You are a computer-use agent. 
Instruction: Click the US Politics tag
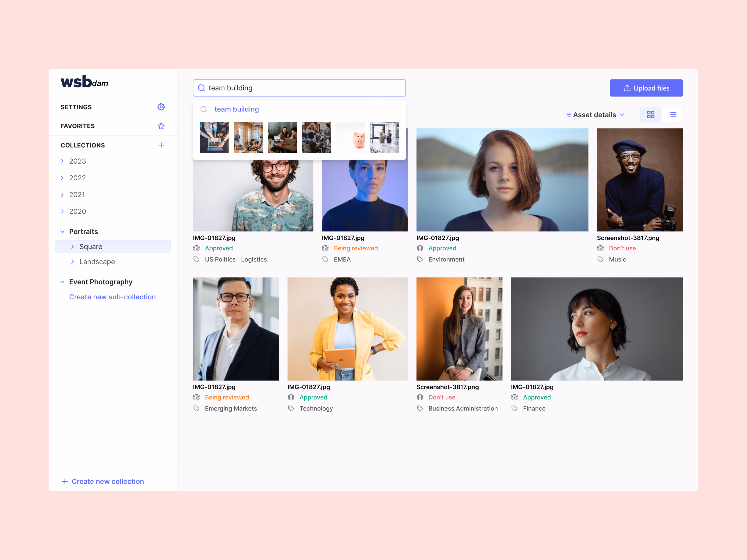pos(220,259)
